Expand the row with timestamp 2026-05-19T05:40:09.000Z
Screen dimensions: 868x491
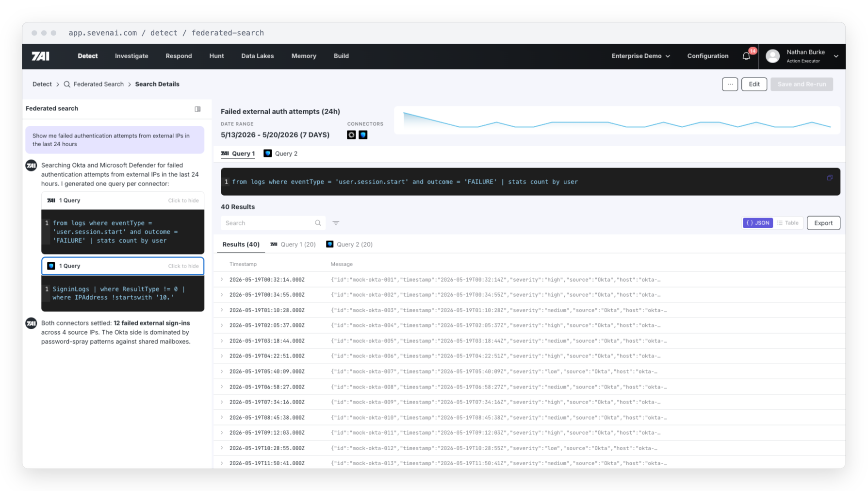click(x=222, y=372)
